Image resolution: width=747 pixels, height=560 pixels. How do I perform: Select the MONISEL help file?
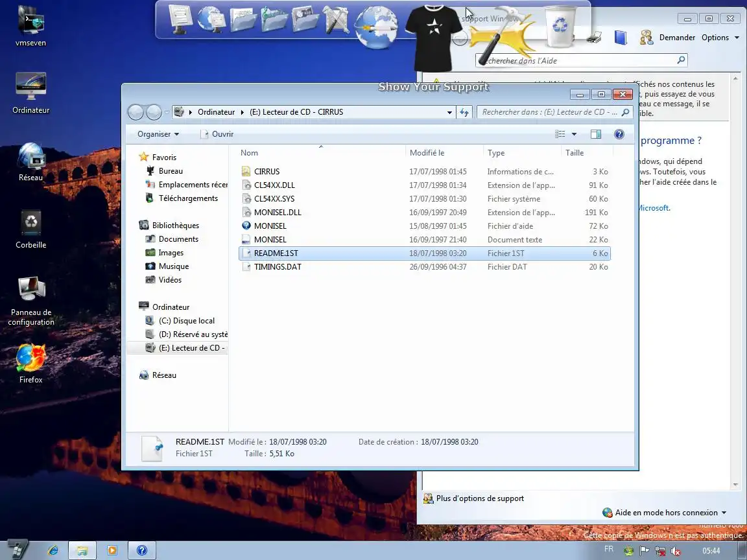pyautogui.click(x=424, y=226)
